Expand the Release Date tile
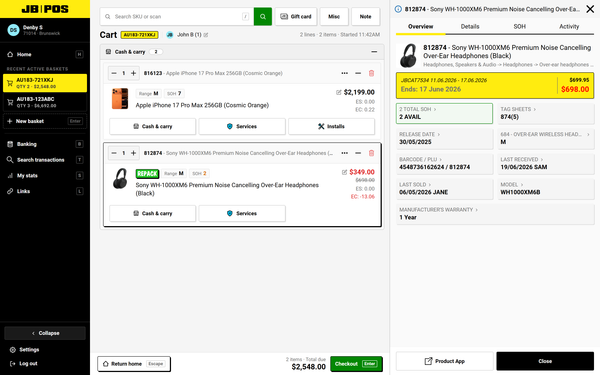 pos(444,138)
